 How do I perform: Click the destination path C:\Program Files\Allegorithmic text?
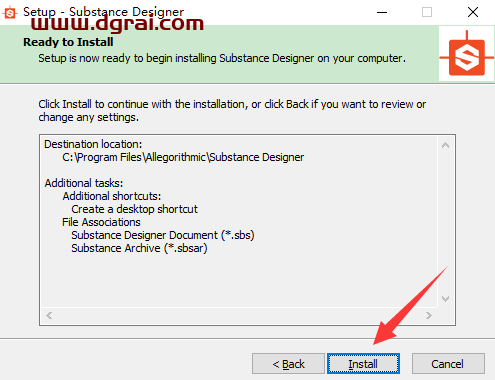[x=183, y=157]
